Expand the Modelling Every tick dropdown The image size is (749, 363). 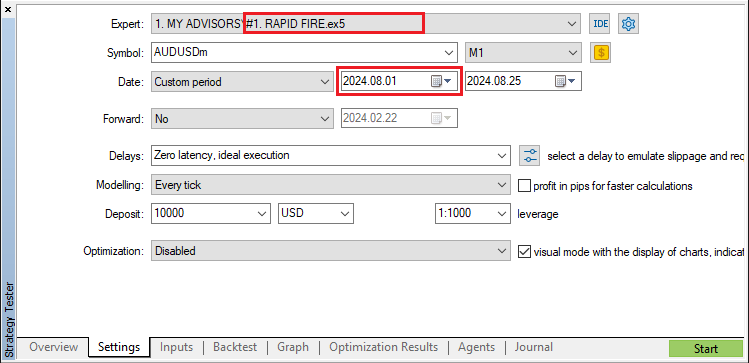331,185
